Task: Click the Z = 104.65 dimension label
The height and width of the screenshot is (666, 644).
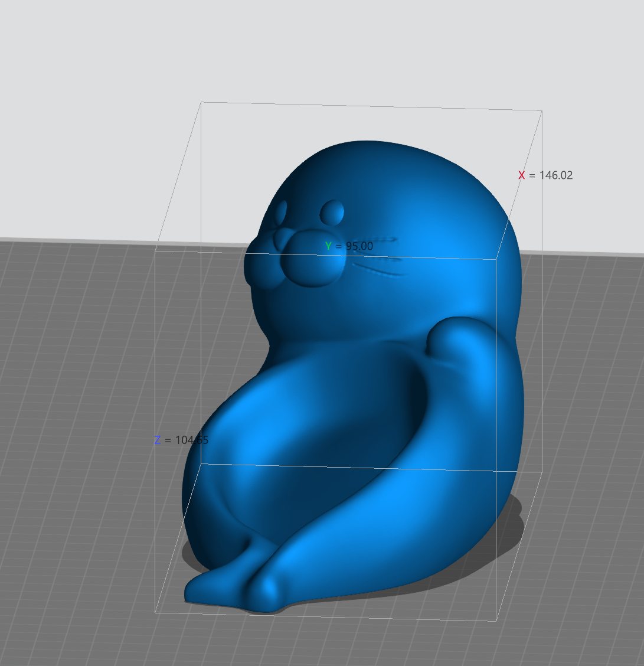Action: coord(181,440)
